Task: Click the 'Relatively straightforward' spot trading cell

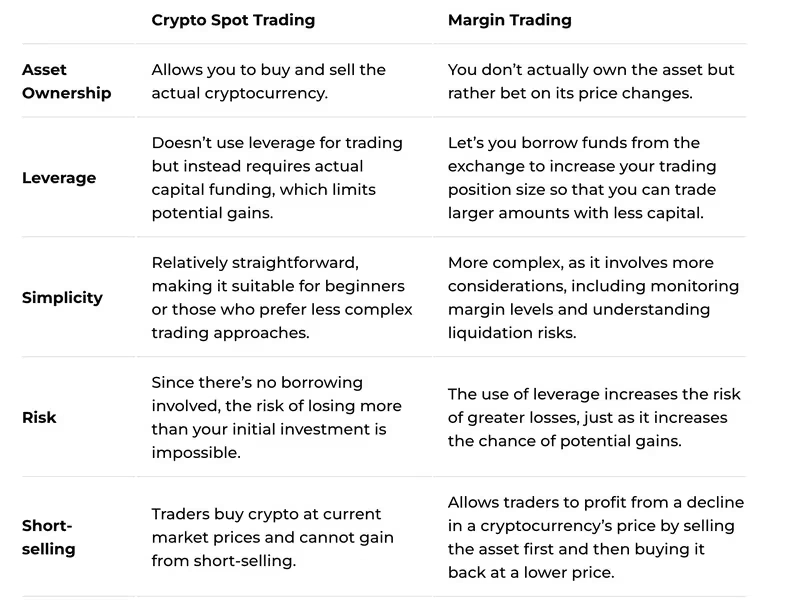Action: click(282, 298)
